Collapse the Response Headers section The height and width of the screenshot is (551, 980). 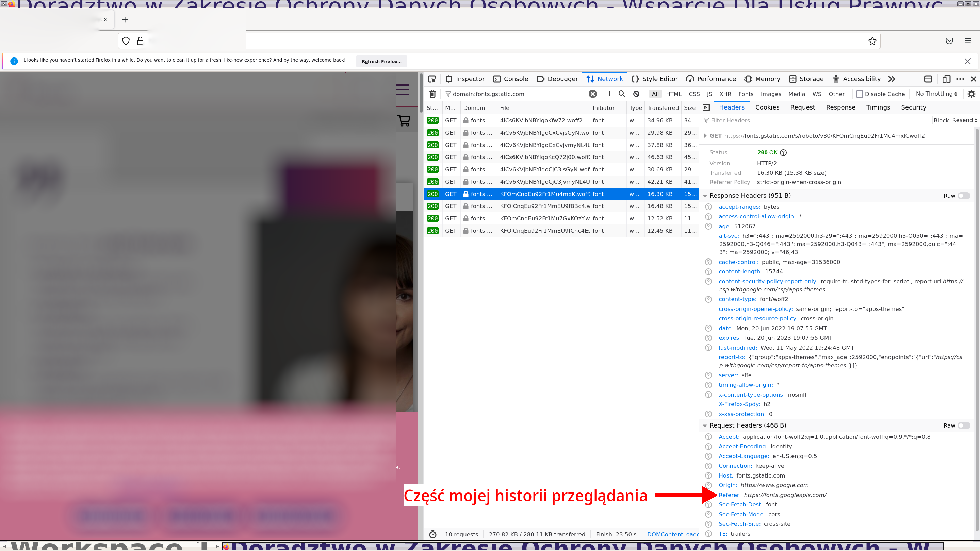[705, 196]
